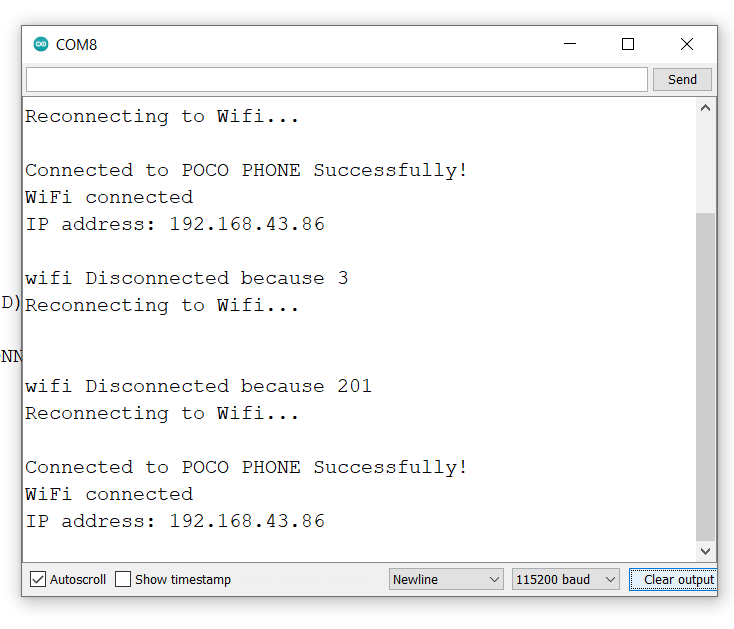The height and width of the screenshot is (629, 734).
Task: Open the Newline line-ending dropdown
Action: [446, 579]
